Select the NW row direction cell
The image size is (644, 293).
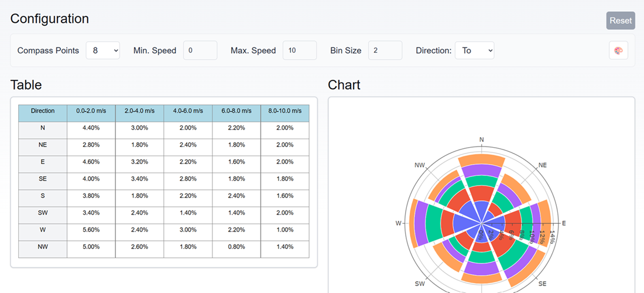(x=43, y=247)
